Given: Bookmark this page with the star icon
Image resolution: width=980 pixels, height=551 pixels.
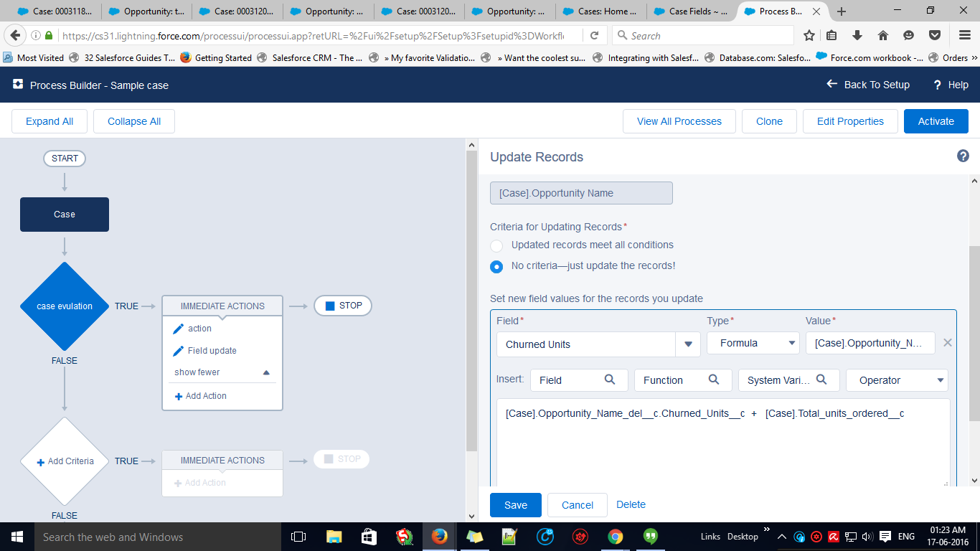Looking at the screenshot, I should pos(809,35).
